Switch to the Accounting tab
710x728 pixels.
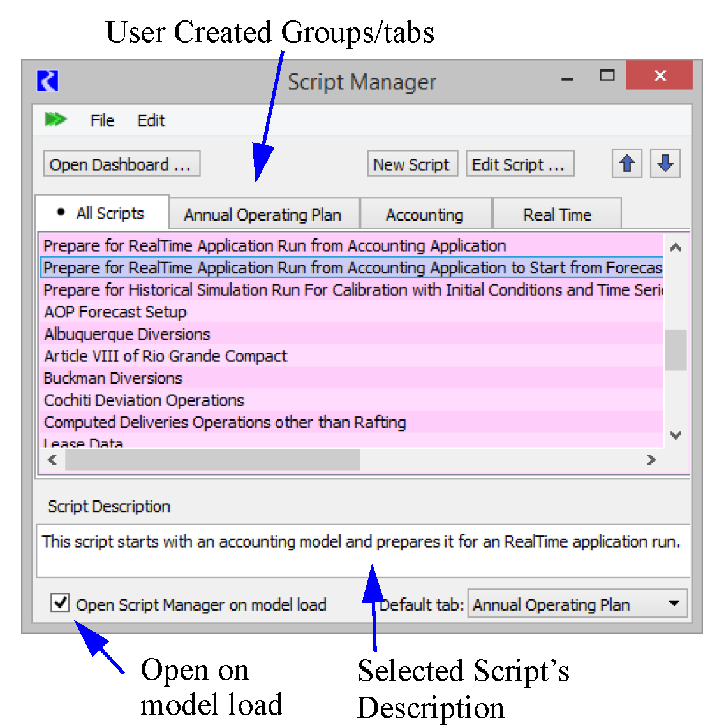click(x=425, y=215)
